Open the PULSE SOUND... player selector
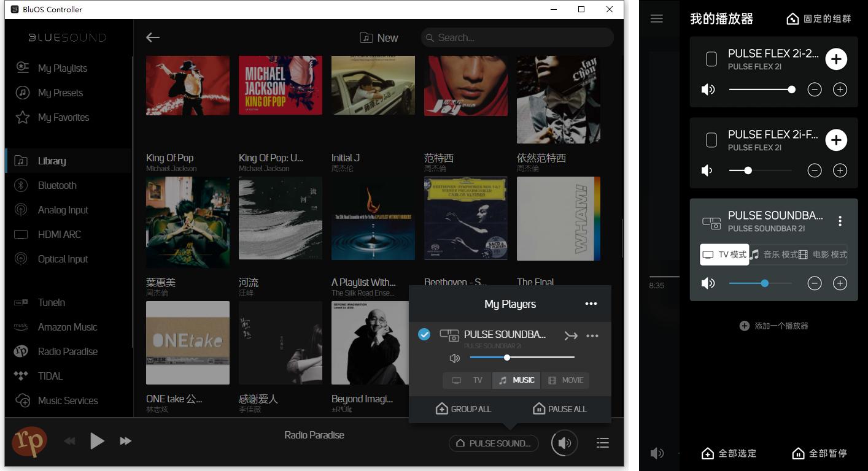 click(x=494, y=443)
